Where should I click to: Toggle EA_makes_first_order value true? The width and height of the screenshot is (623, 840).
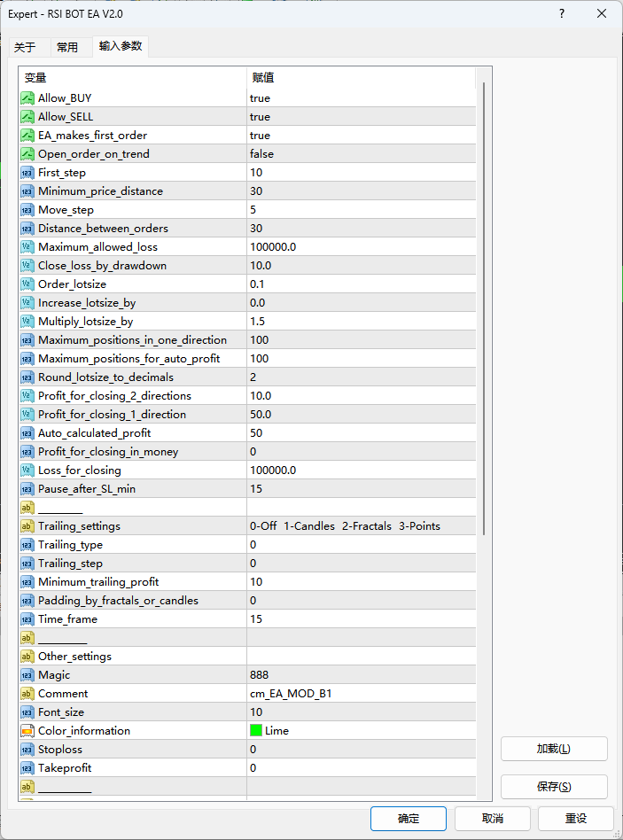click(x=260, y=136)
